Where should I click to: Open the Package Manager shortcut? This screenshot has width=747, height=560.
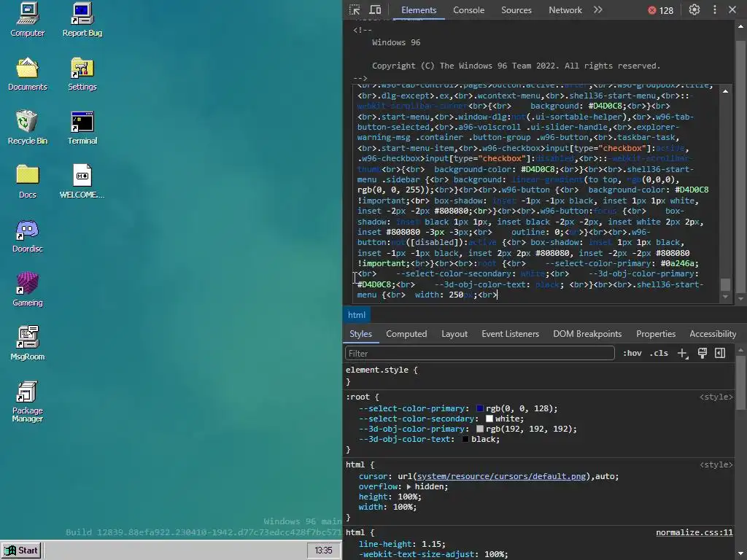(27, 402)
